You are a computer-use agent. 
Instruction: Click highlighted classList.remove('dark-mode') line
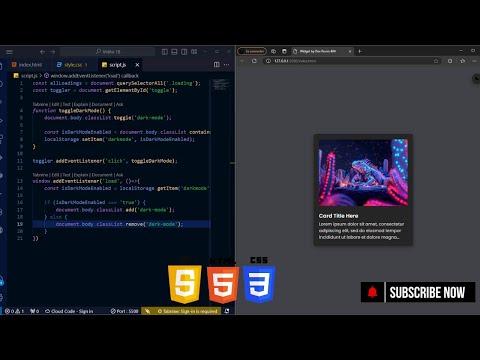click(x=119, y=224)
